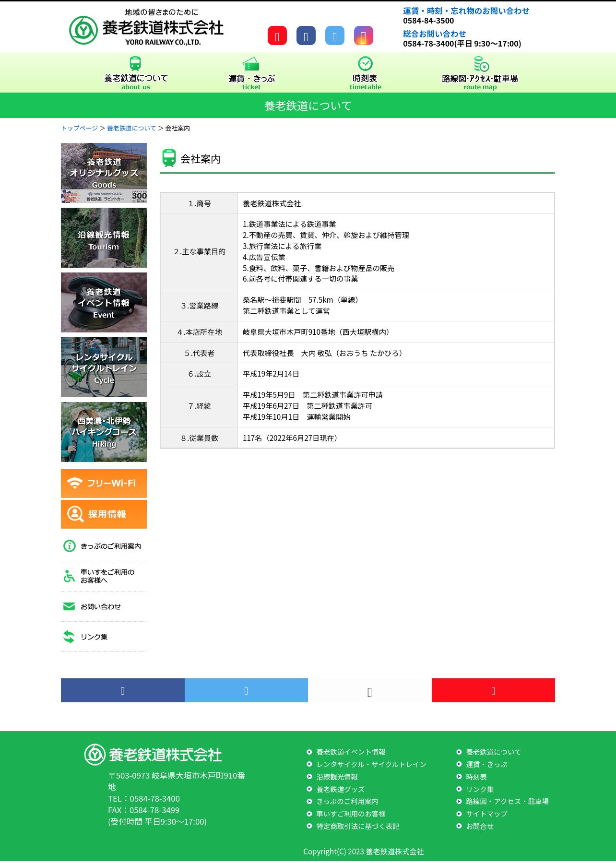Click the magnifier person icon on 採用情報 banner

[75, 514]
